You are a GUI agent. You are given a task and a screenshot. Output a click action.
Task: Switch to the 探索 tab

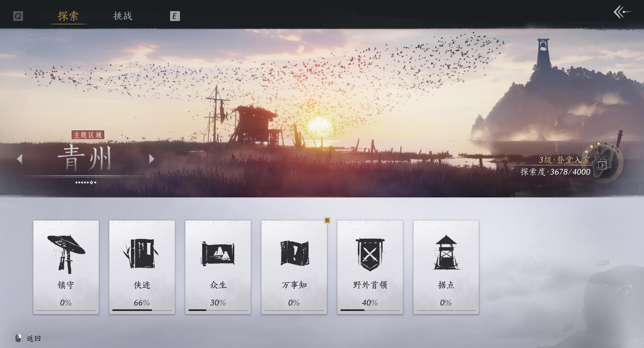click(x=68, y=16)
